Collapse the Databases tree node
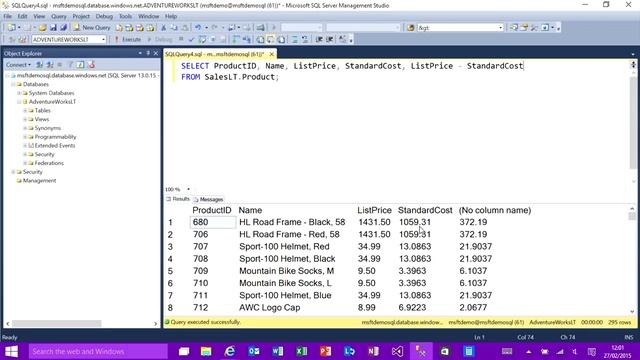The width and height of the screenshot is (640, 360). coord(13,84)
